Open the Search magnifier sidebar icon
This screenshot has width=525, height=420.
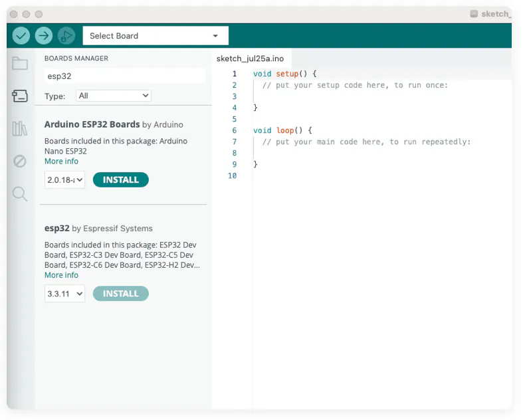tap(20, 194)
